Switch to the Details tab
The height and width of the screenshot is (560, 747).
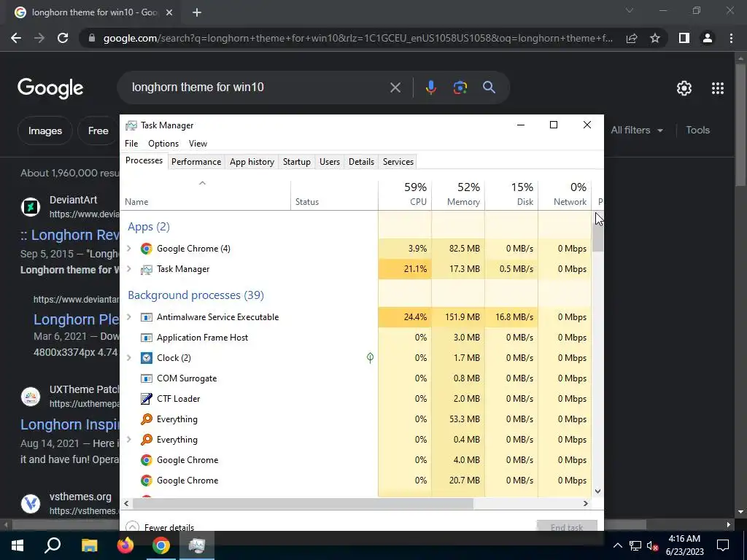tap(361, 161)
